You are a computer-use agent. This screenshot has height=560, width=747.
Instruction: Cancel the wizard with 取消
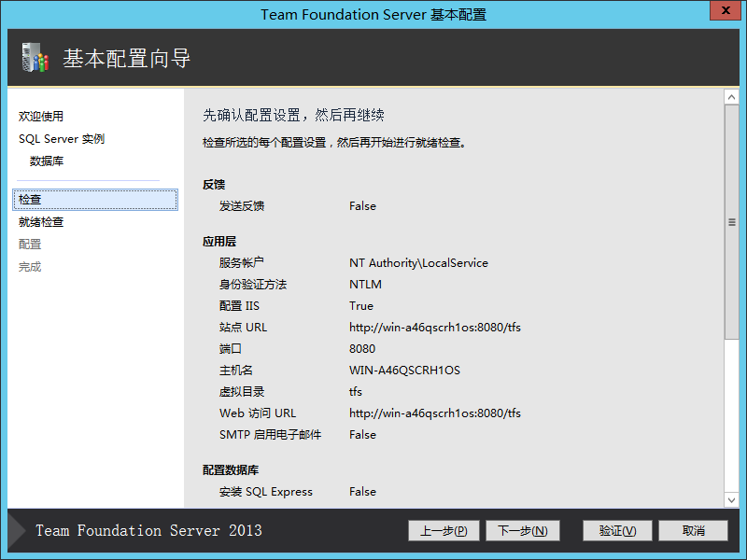click(693, 530)
